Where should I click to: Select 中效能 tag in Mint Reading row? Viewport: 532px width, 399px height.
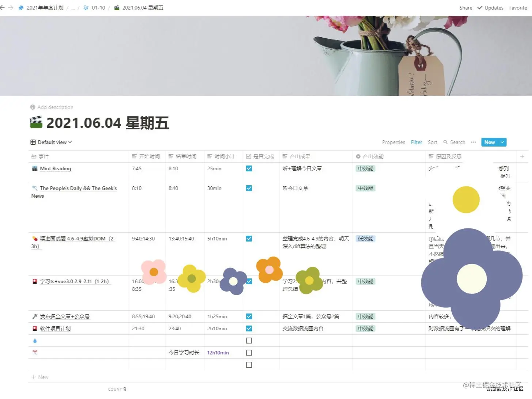pos(365,168)
